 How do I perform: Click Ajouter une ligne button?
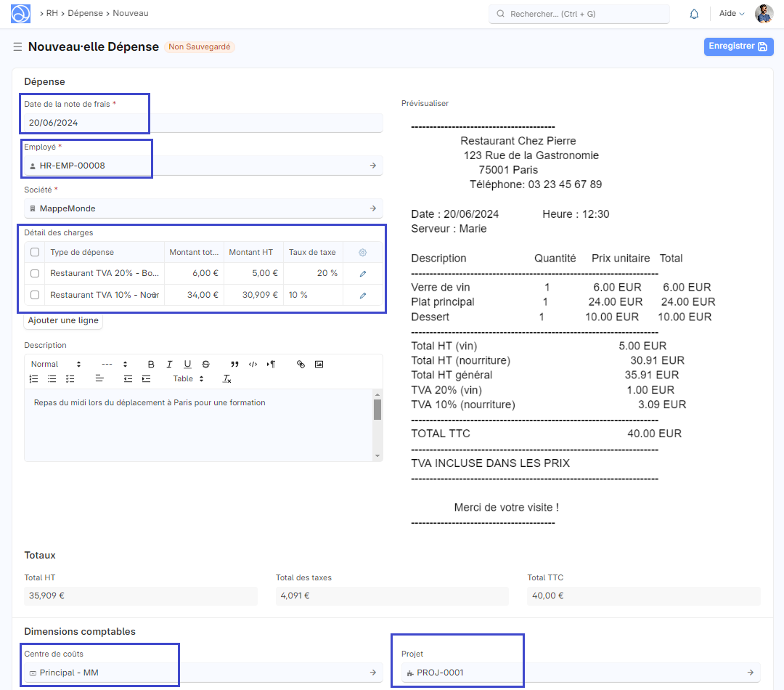[x=63, y=320]
